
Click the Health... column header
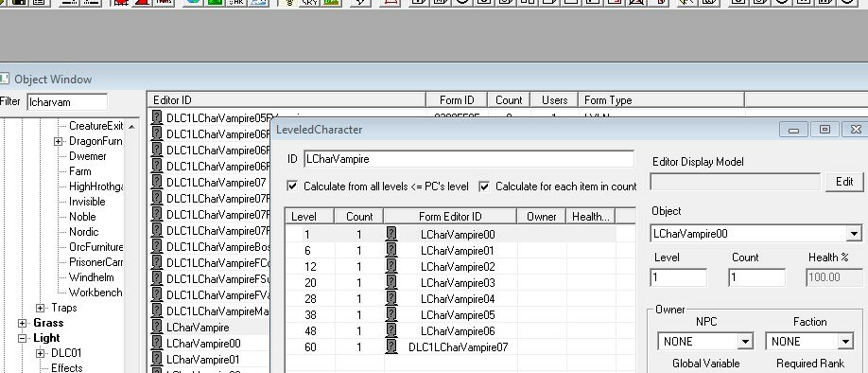click(x=591, y=216)
